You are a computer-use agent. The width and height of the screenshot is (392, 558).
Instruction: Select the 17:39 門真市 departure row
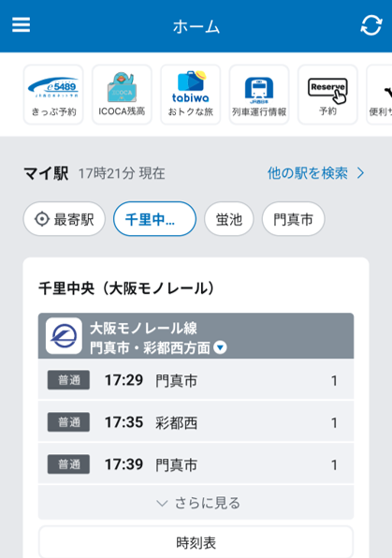coord(196,463)
